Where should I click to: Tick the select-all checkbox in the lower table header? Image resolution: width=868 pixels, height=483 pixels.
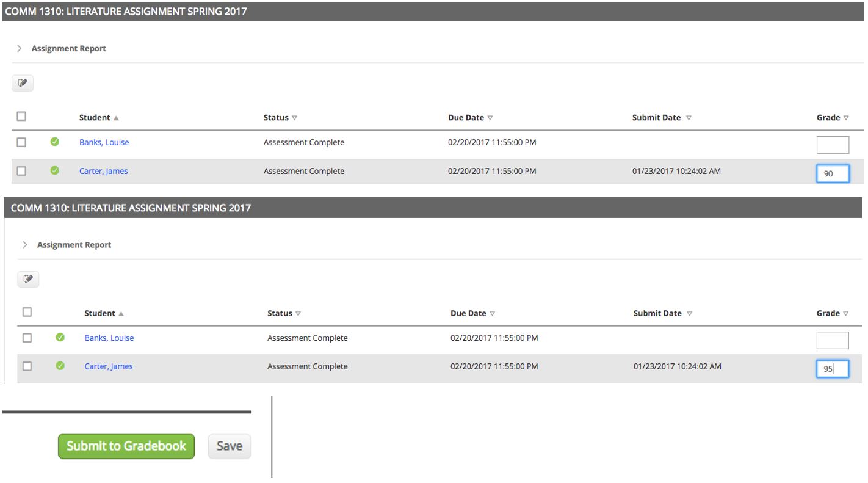pos(27,312)
